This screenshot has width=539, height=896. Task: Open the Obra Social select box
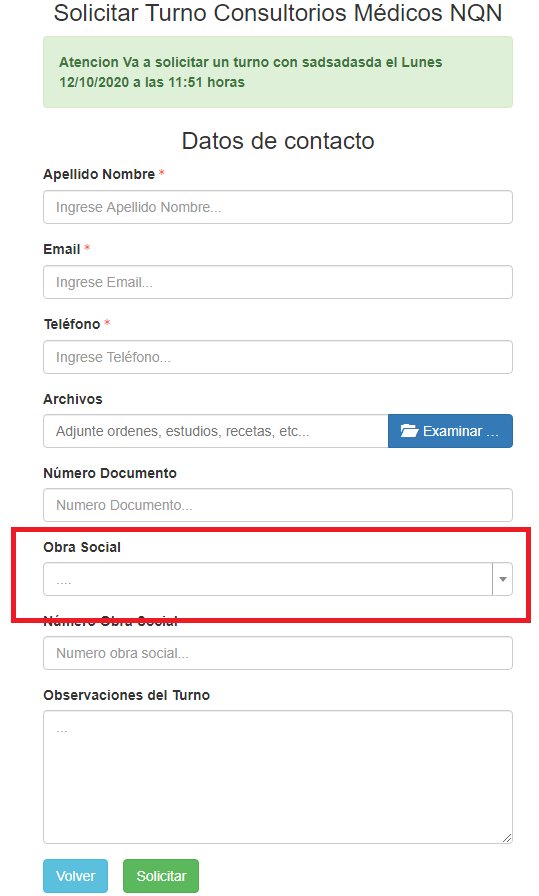point(278,579)
